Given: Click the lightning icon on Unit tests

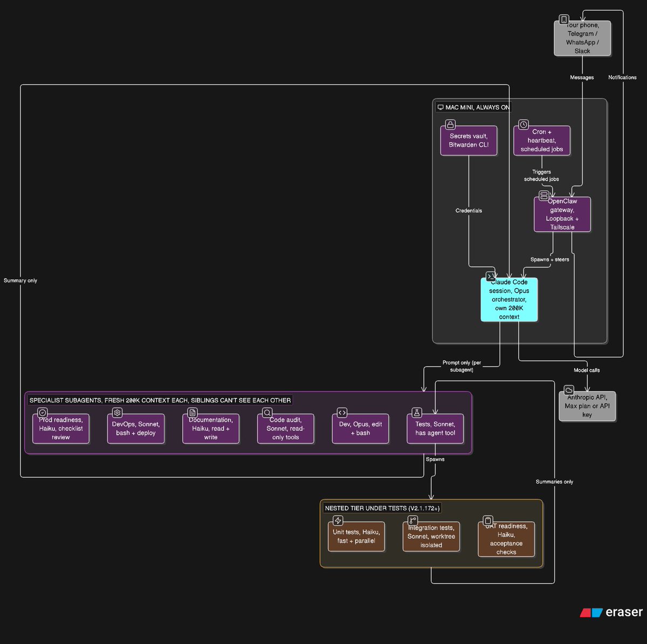Looking at the screenshot, I should pos(338,521).
